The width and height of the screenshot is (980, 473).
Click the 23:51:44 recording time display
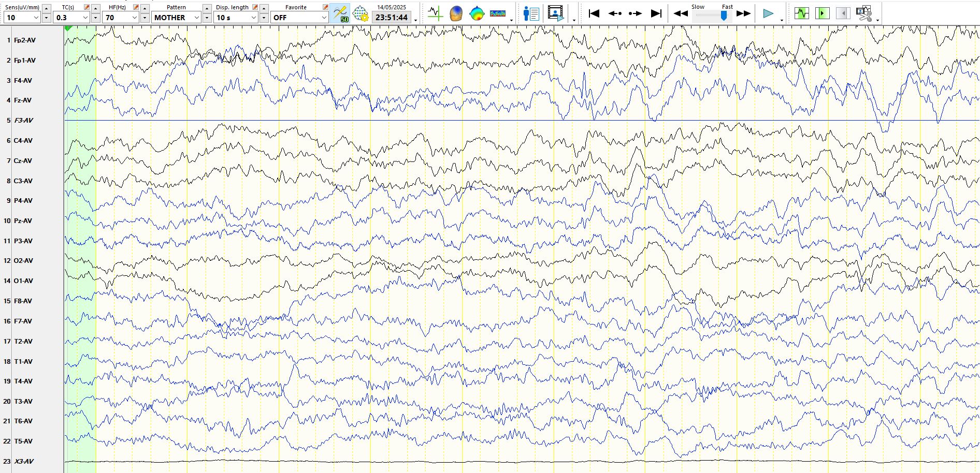coord(392,18)
